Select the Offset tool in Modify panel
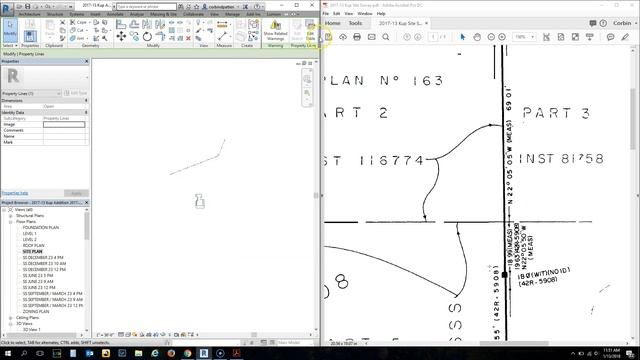640x360 pixels. click(134, 24)
